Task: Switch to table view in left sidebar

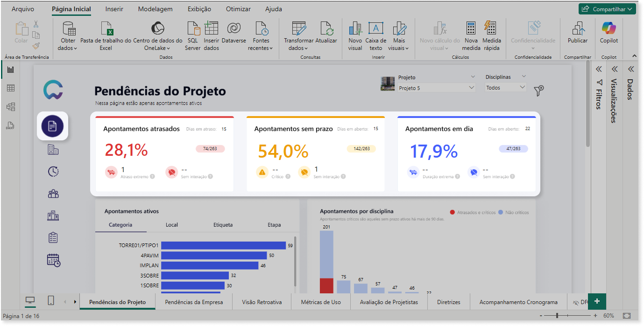Action: pyautogui.click(x=10, y=88)
